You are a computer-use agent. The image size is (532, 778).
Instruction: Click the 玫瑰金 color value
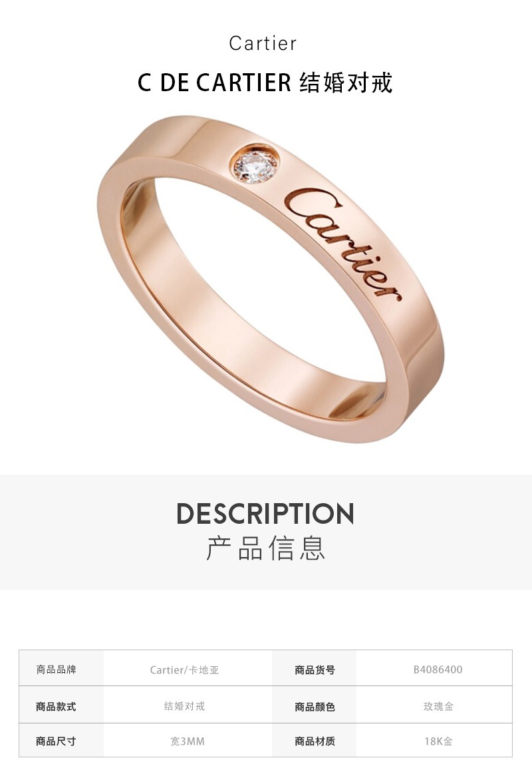click(x=438, y=706)
